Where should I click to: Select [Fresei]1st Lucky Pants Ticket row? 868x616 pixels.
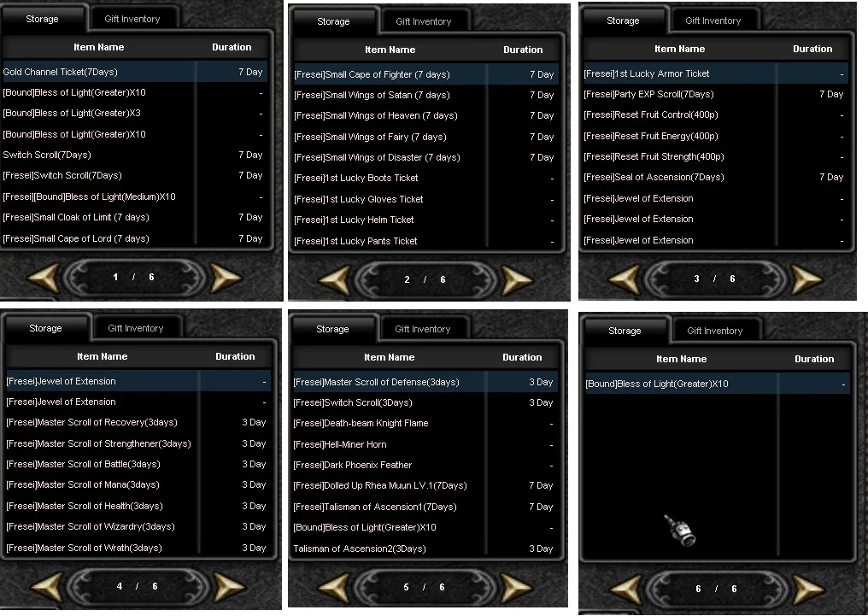coord(426,241)
